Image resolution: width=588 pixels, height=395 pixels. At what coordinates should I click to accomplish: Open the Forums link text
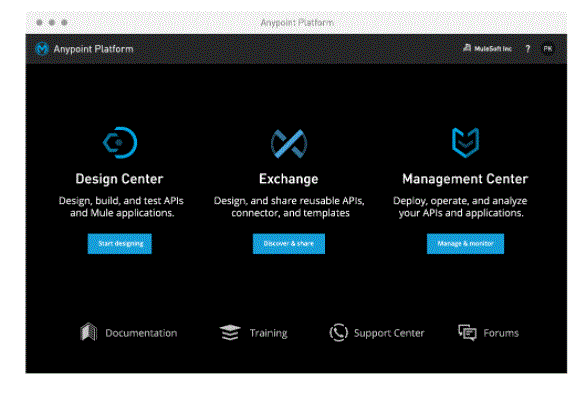(x=501, y=333)
